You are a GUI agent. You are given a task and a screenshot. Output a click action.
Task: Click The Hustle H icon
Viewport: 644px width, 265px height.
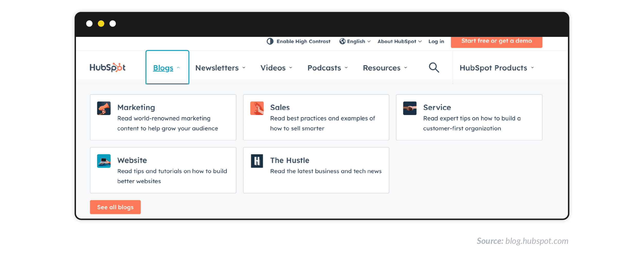[257, 161]
